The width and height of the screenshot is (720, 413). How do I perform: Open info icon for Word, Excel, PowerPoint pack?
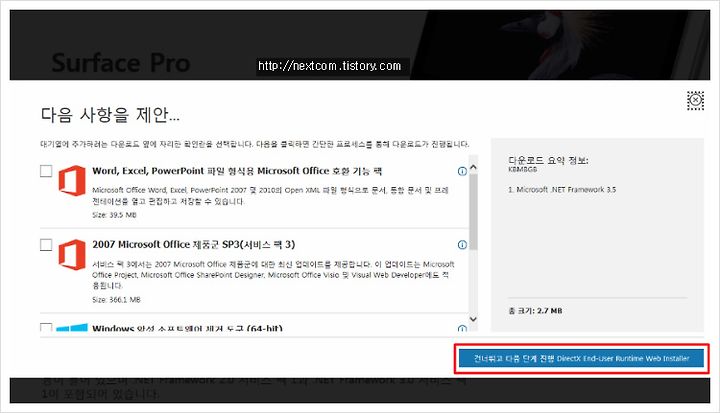(462, 171)
